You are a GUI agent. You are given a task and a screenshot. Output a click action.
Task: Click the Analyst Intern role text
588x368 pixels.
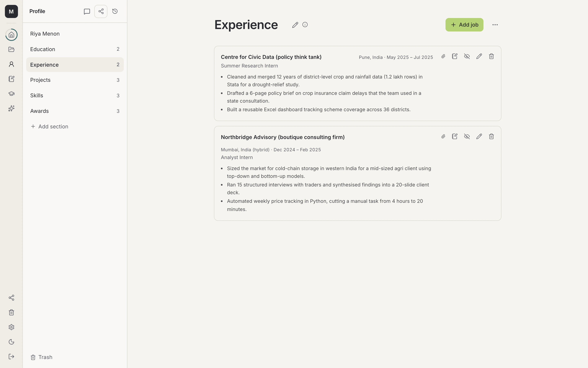pyautogui.click(x=237, y=157)
